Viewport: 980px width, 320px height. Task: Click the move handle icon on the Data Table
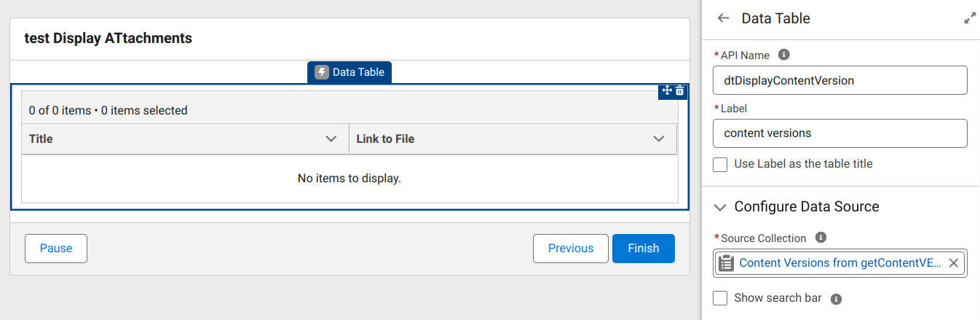pyautogui.click(x=666, y=90)
